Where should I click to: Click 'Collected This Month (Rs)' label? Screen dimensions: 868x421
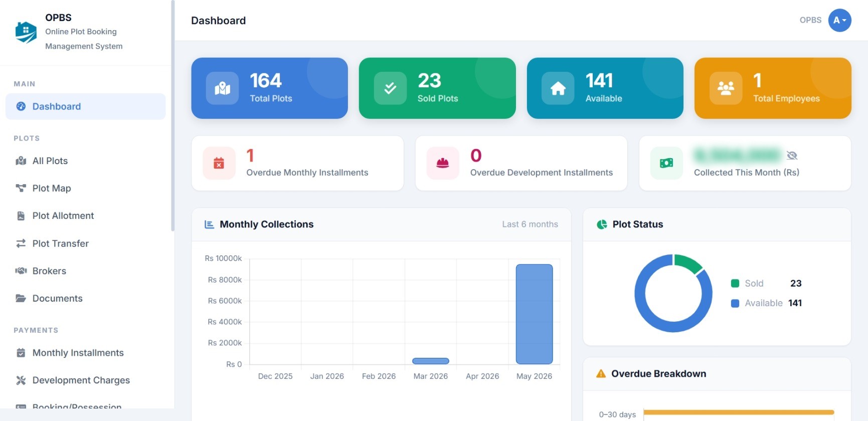[746, 173]
